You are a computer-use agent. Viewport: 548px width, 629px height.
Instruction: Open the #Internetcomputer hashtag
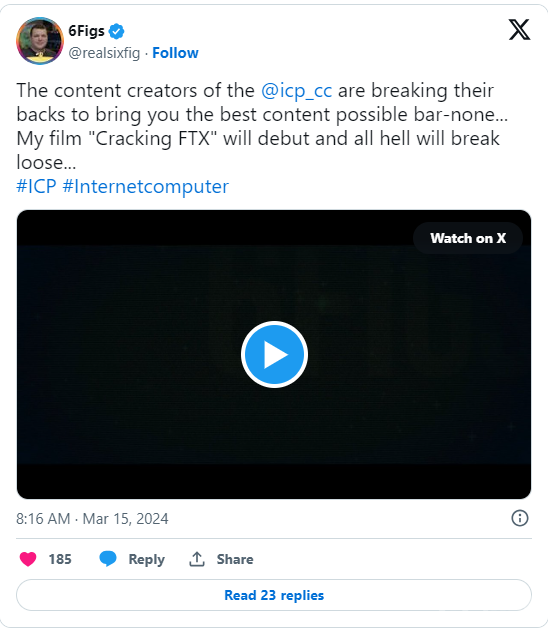(x=146, y=187)
